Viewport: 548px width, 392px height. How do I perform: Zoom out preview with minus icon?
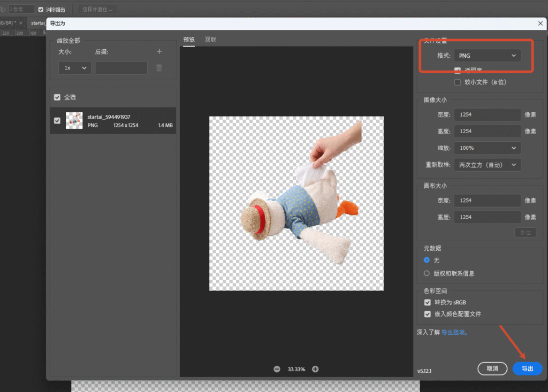point(277,369)
